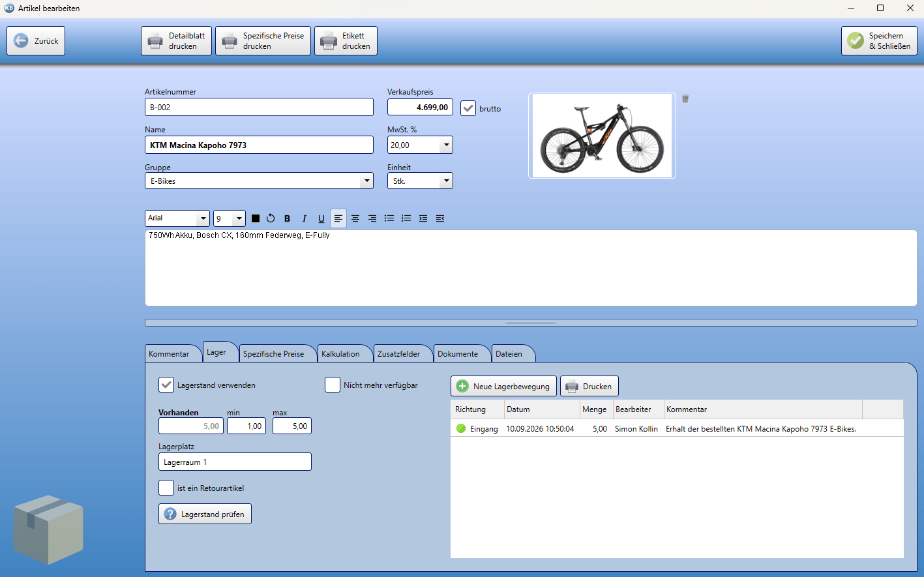924x577 pixels.
Task: Click the Verkaufspreis price field
Action: click(x=420, y=107)
